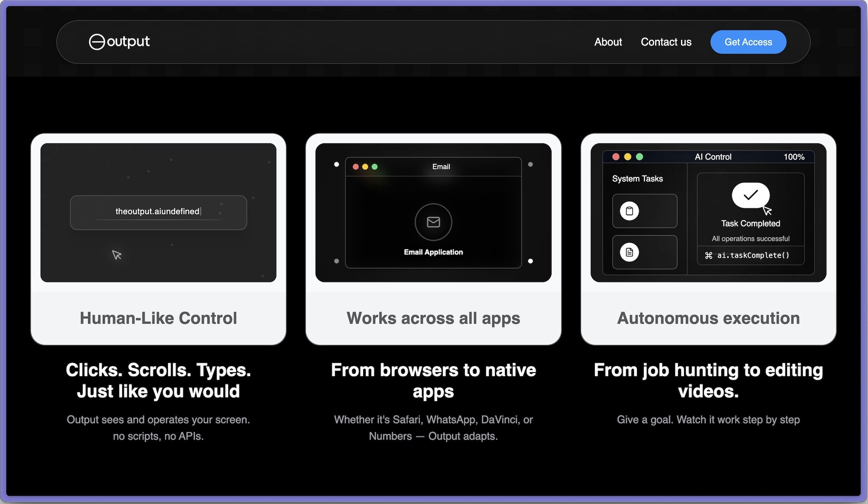The width and height of the screenshot is (868, 504).
Task: Click green dot in AI Control window
Action: pyautogui.click(x=640, y=157)
